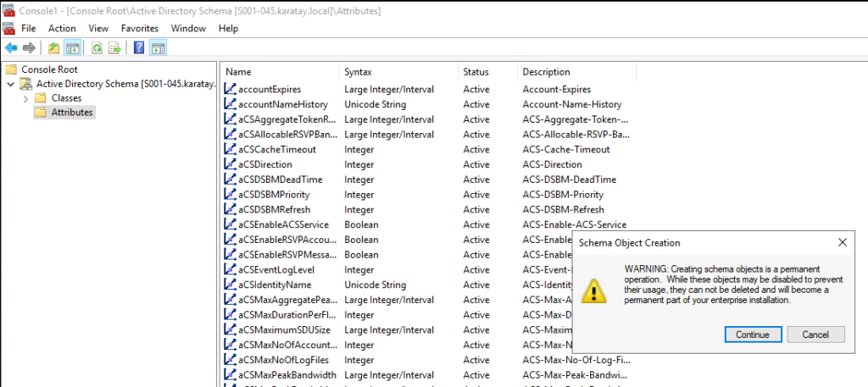Click the Active status of accountExpires

click(x=476, y=89)
